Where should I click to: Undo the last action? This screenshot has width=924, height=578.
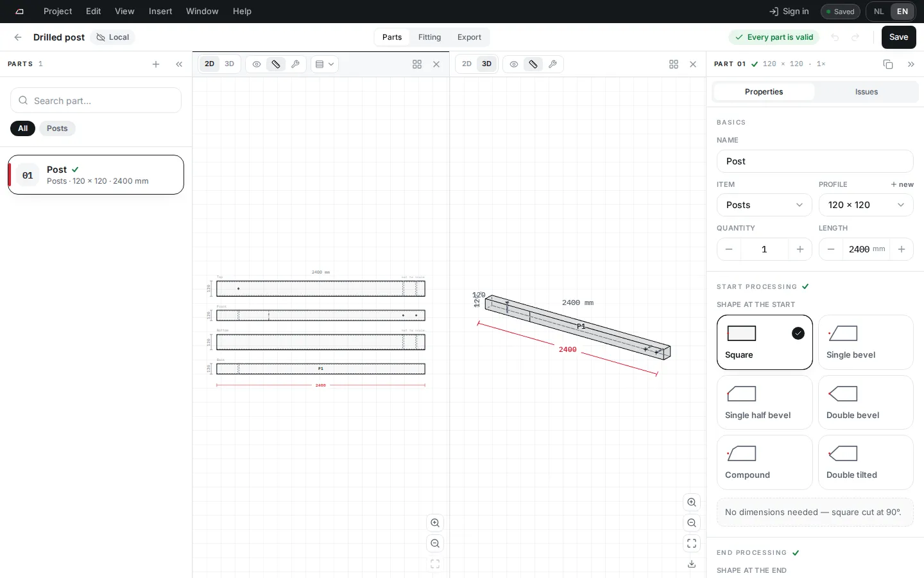tap(835, 37)
